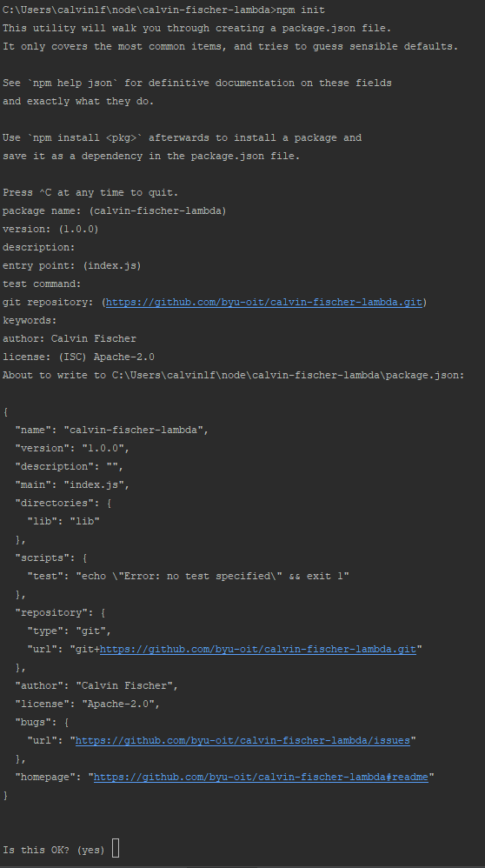Image resolution: width=485 pixels, height=868 pixels.
Task: Click the 'license: (ISC) Apache-2.0' line
Action: pos(78,357)
